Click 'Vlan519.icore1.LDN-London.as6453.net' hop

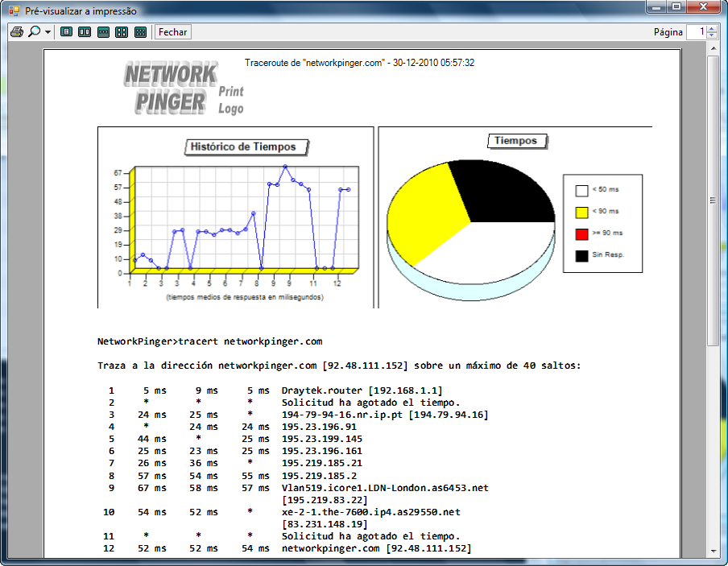click(x=385, y=488)
